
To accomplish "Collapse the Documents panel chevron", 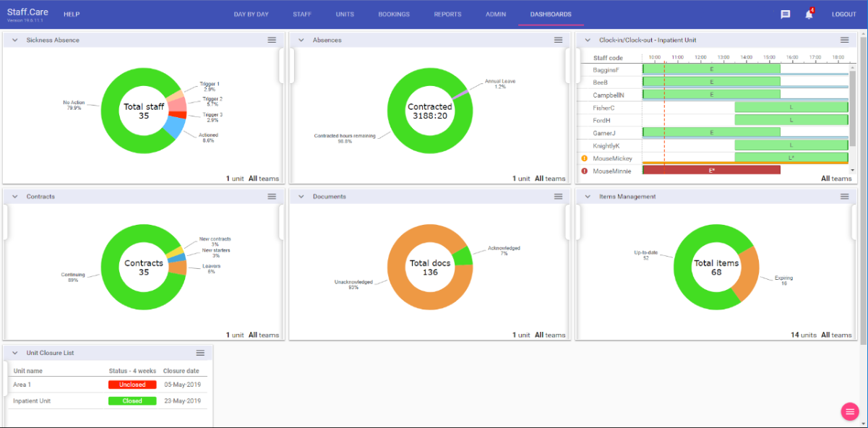I will pos(301,197).
